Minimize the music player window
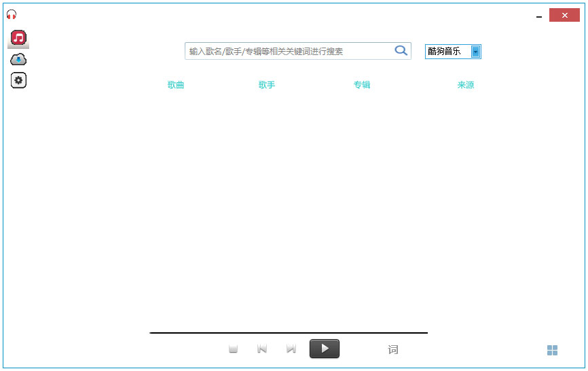Viewport: 588px width, 371px height. (x=539, y=16)
